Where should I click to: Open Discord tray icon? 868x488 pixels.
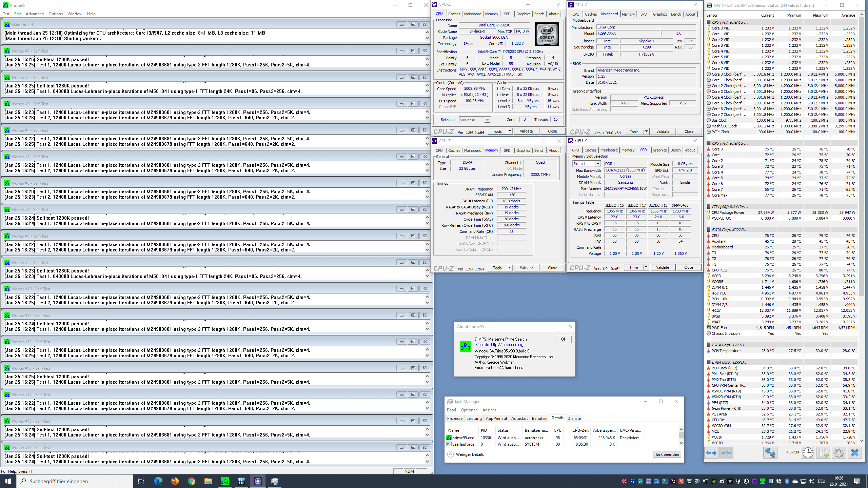click(722, 481)
